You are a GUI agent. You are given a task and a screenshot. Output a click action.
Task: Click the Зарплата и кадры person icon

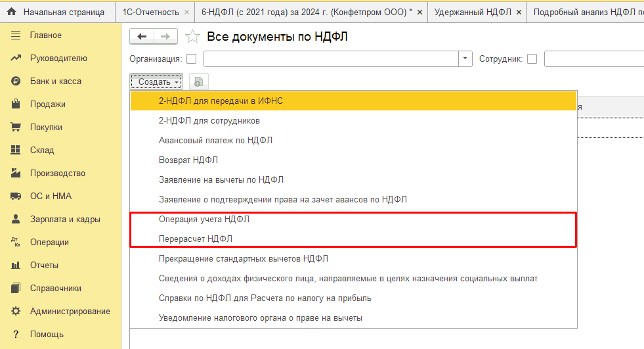pos(16,219)
